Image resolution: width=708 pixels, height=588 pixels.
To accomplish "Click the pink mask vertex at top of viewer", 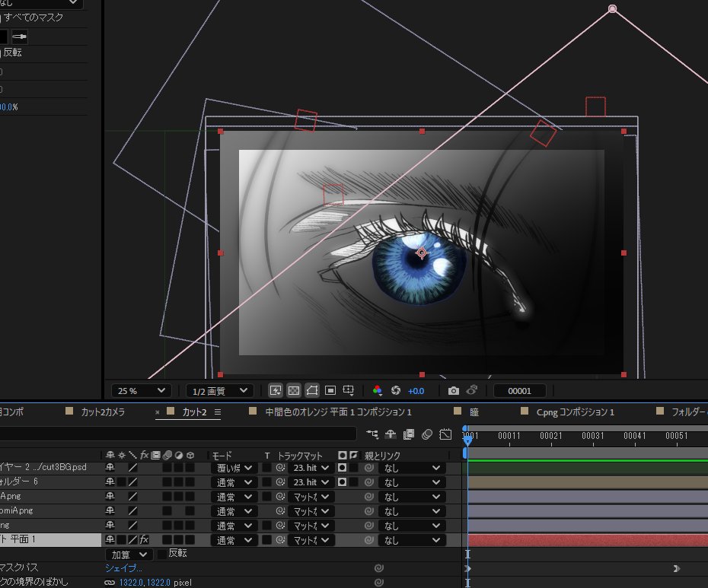I will click(x=612, y=8).
